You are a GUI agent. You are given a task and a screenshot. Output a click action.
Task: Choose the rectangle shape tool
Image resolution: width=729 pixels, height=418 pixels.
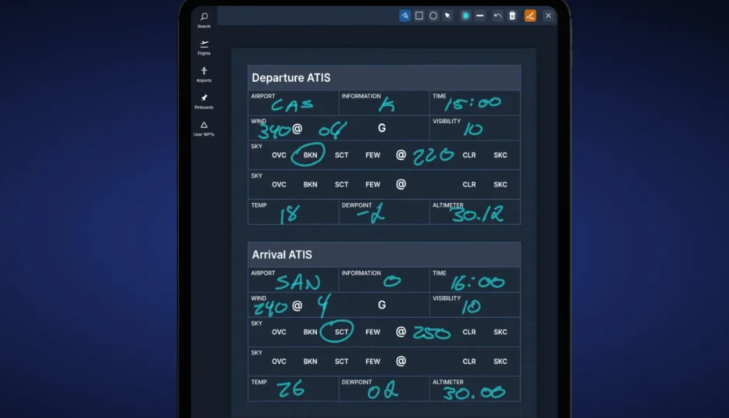tap(419, 16)
